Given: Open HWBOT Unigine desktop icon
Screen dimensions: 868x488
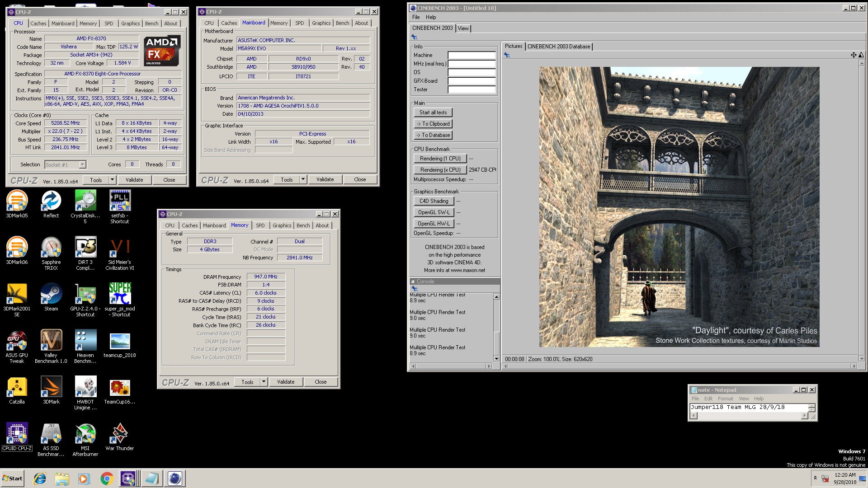Looking at the screenshot, I should coord(85,393).
